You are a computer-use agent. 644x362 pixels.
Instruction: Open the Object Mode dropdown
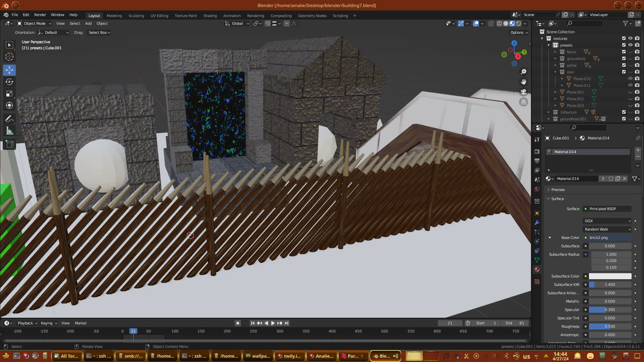(34, 23)
